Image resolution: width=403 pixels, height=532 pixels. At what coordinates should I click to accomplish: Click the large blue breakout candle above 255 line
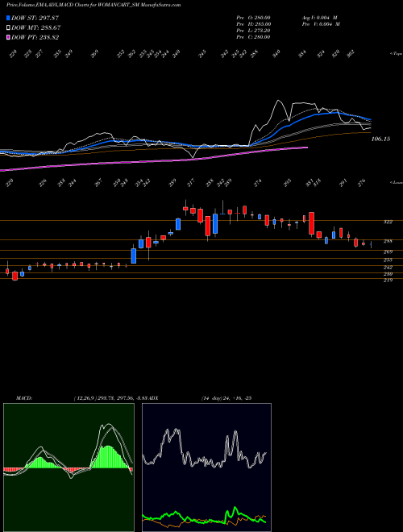[134, 256]
